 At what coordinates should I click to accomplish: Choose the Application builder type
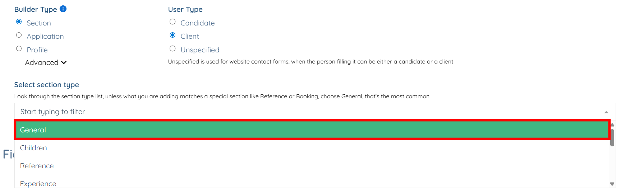click(19, 35)
